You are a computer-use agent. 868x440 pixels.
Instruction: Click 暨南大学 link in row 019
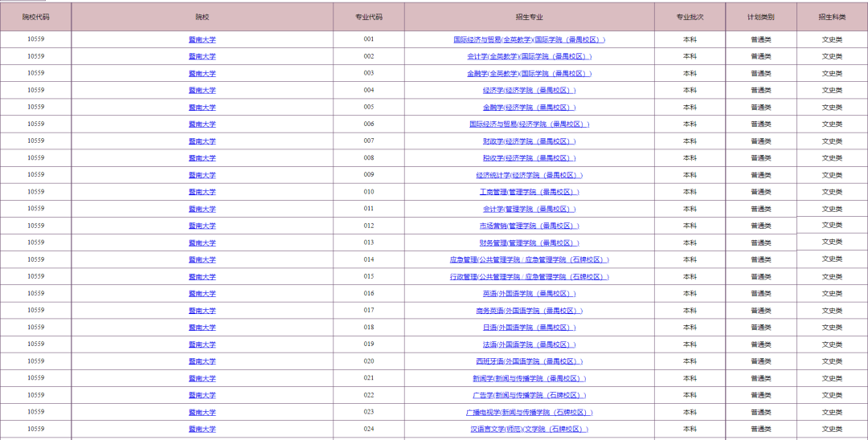coord(202,344)
